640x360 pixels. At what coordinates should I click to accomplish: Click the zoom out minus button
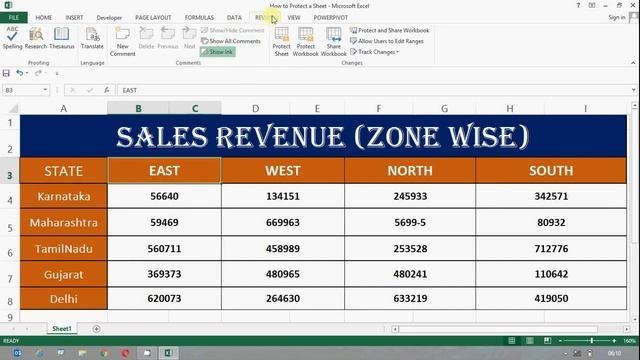(560, 340)
